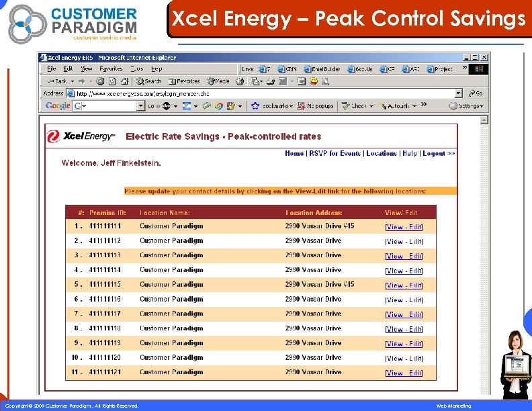Open the File menu
Image resolution: width=532 pixels, height=411 pixels.
pos(52,69)
